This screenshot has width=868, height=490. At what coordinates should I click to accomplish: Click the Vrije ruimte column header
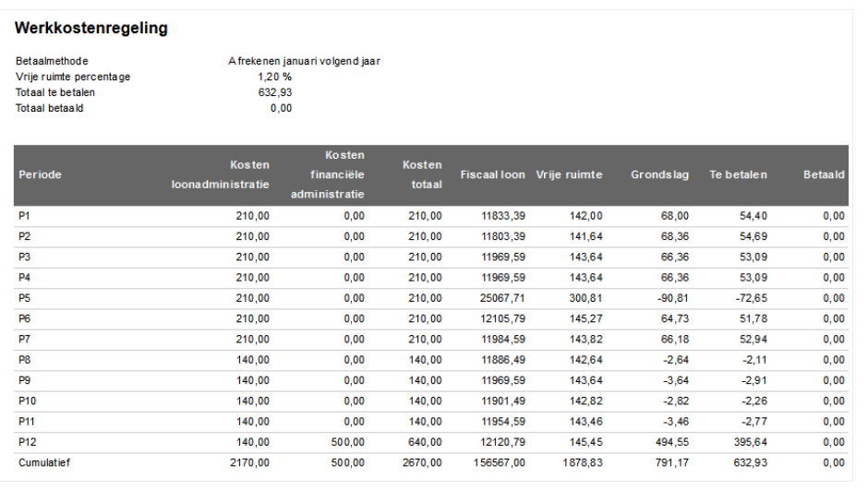[x=569, y=174]
